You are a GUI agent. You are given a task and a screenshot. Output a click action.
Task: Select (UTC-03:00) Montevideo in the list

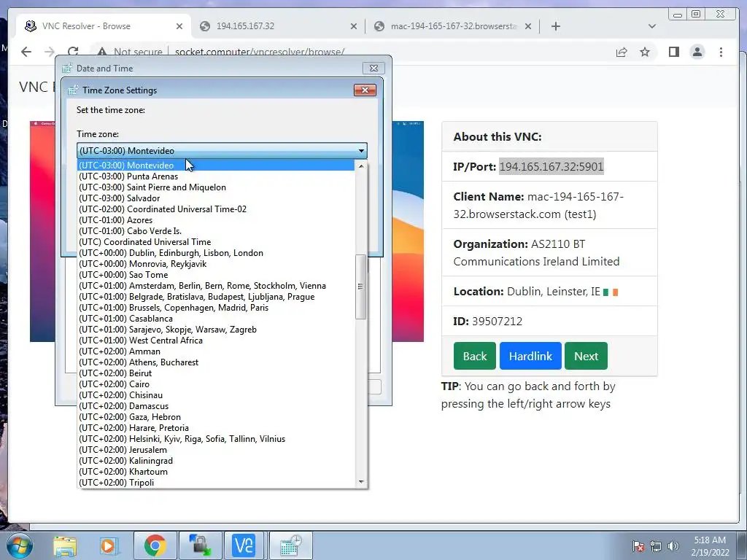click(x=216, y=166)
